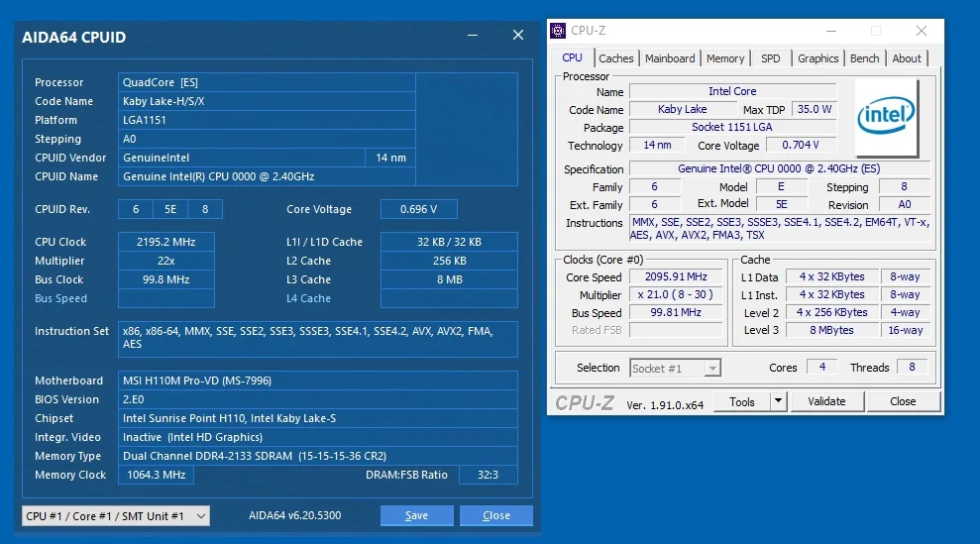Click the Package value Socket 1151 LGA

(732, 127)
